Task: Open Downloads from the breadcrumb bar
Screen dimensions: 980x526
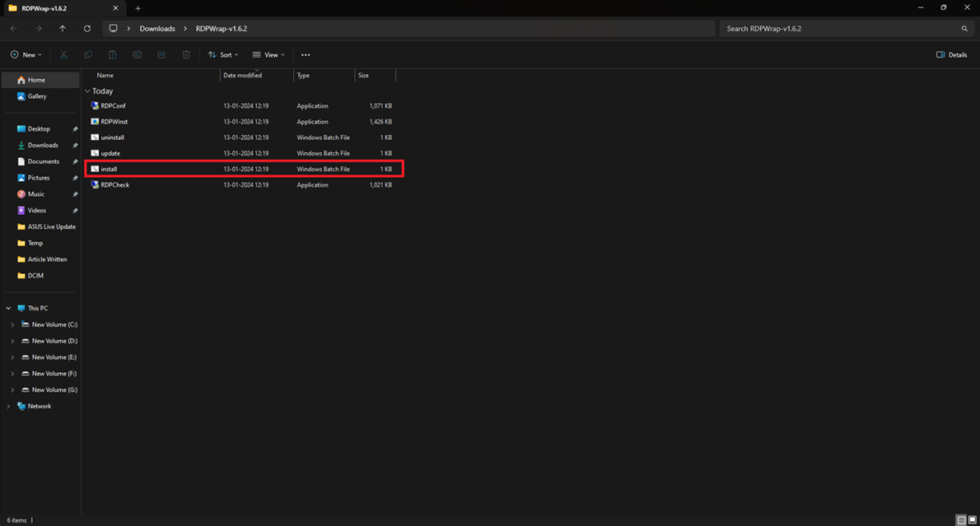Action: click(157, 28)
